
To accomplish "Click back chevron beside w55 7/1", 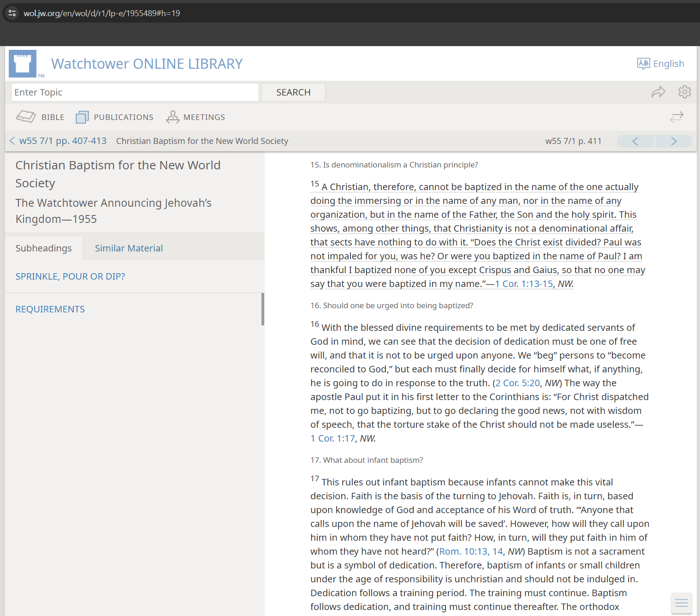I will (12, 141).
